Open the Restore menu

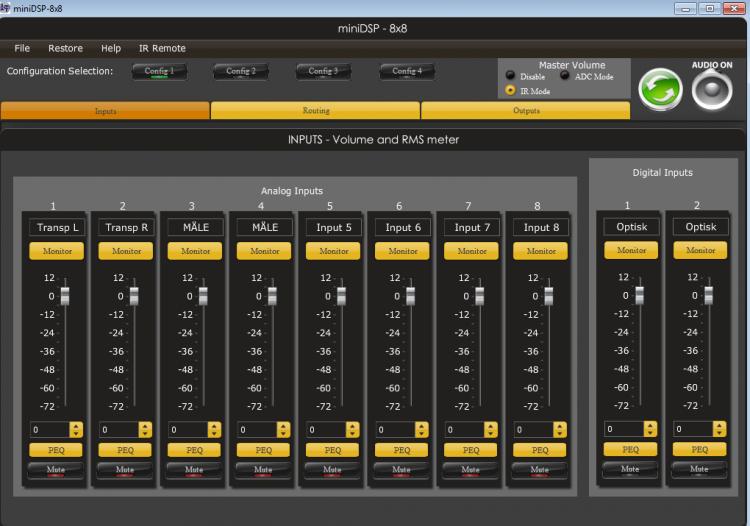65,48
